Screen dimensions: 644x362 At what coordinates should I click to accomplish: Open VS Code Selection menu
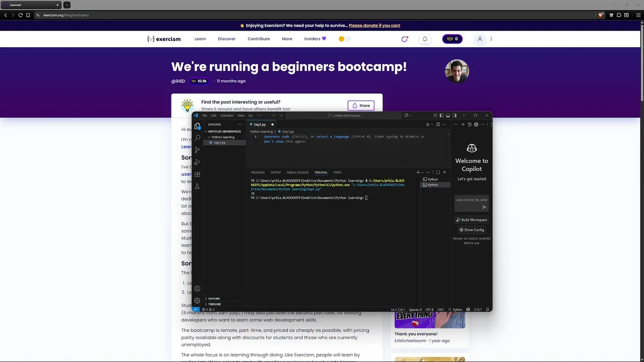click(x=227, y=116)
